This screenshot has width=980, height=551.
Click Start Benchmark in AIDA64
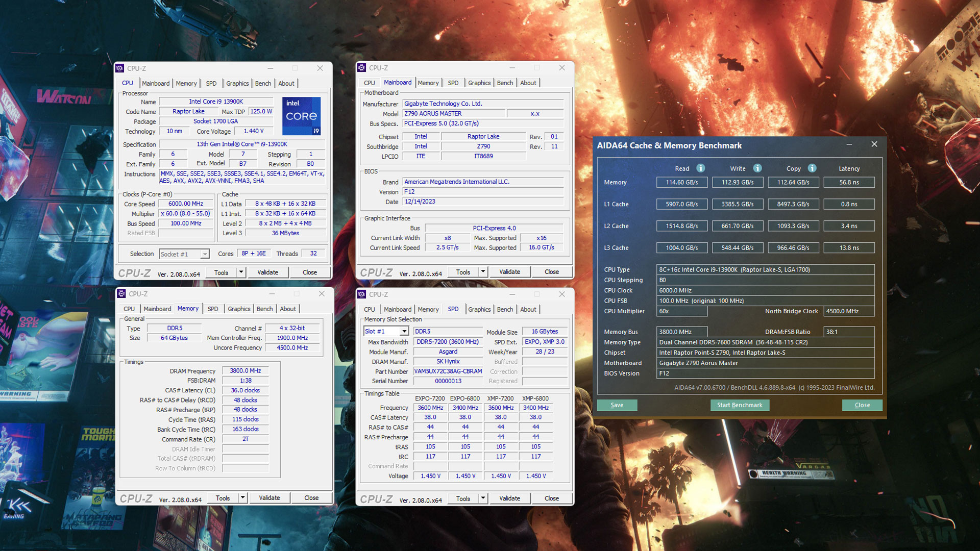coord(740,405)
